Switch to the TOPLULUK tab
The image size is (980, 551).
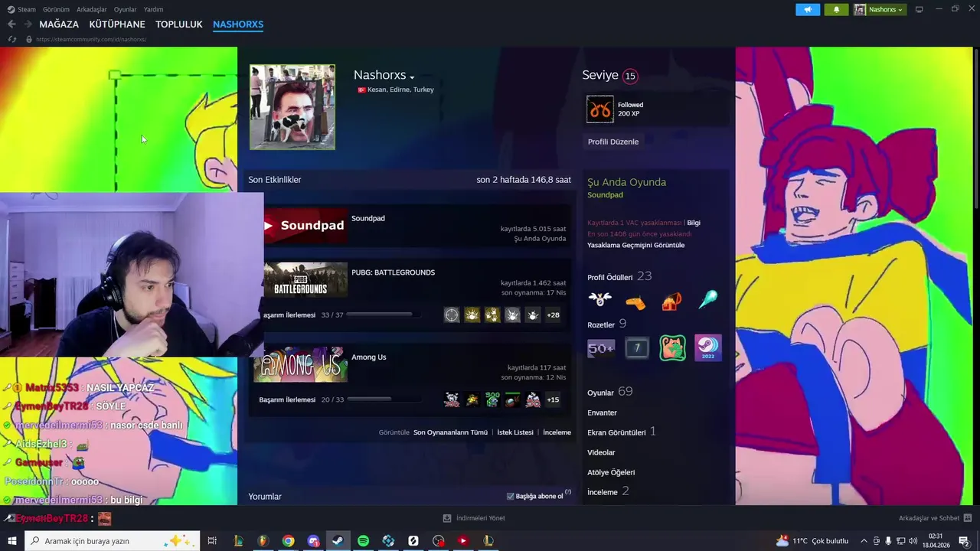pos(179,24)
